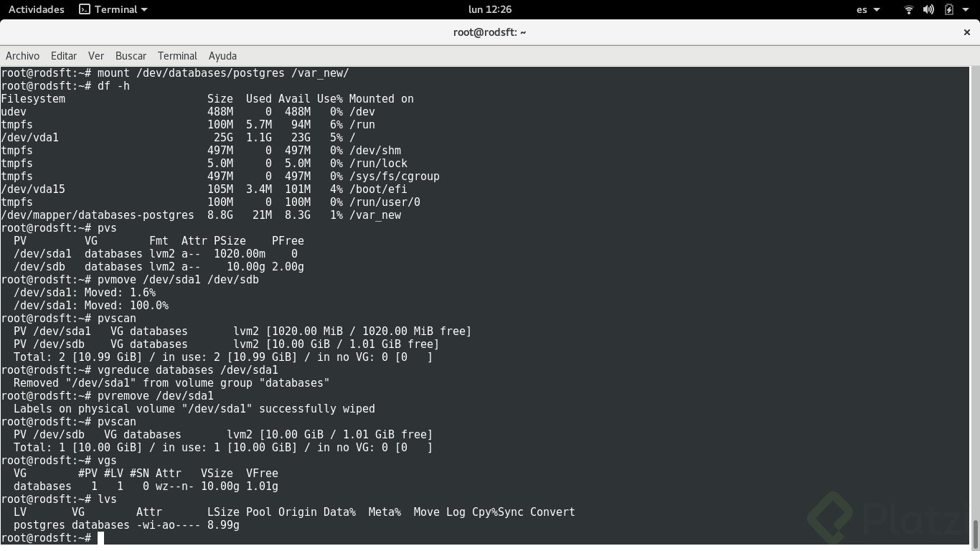Click the 'df -h' command text
Screen dimensions: 980x551
pyautogui.click(x=113, y=86)
